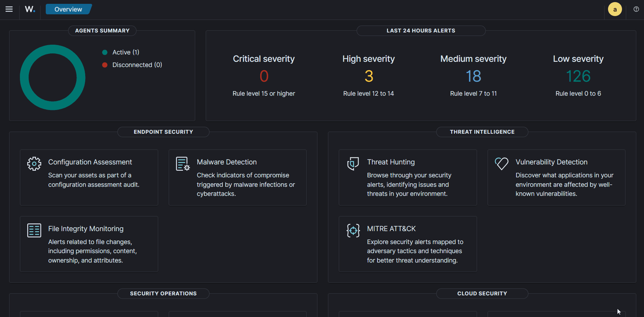This screenshot has height=317, width=644.
Task: Open the hamburger navigation menu
Action: click(x=9, y=9)
